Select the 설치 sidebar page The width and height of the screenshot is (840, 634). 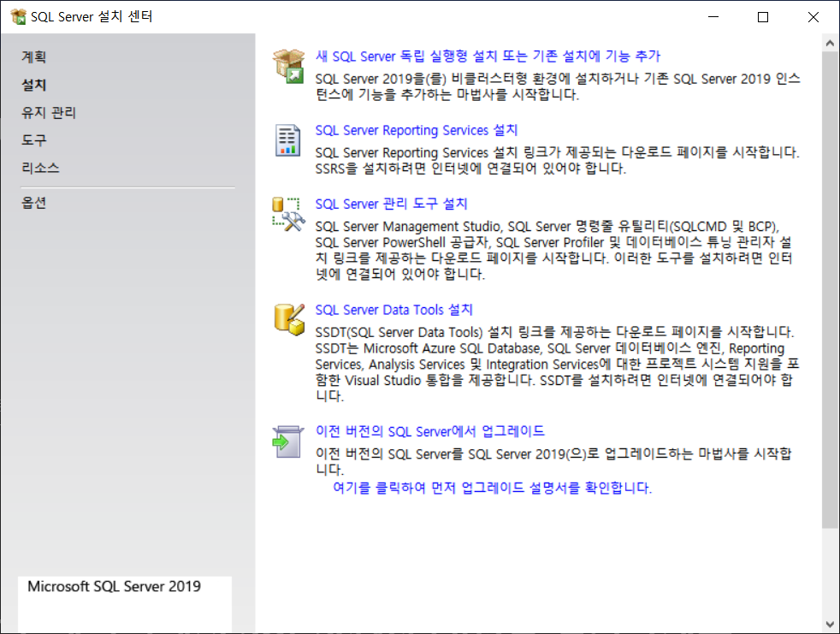[33, 85]
